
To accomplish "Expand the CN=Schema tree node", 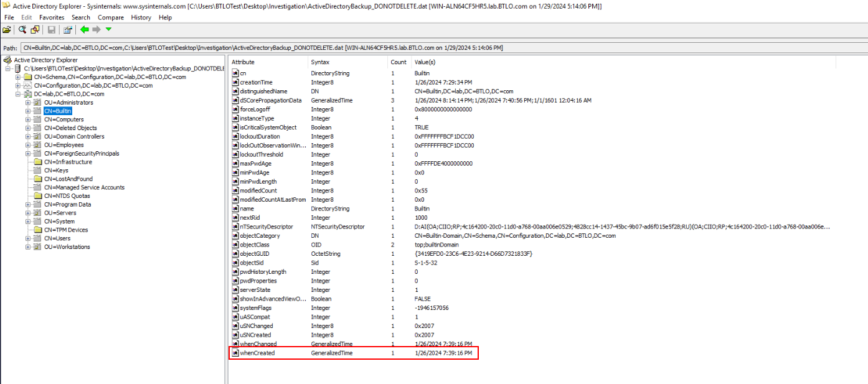I will (19, 77).
